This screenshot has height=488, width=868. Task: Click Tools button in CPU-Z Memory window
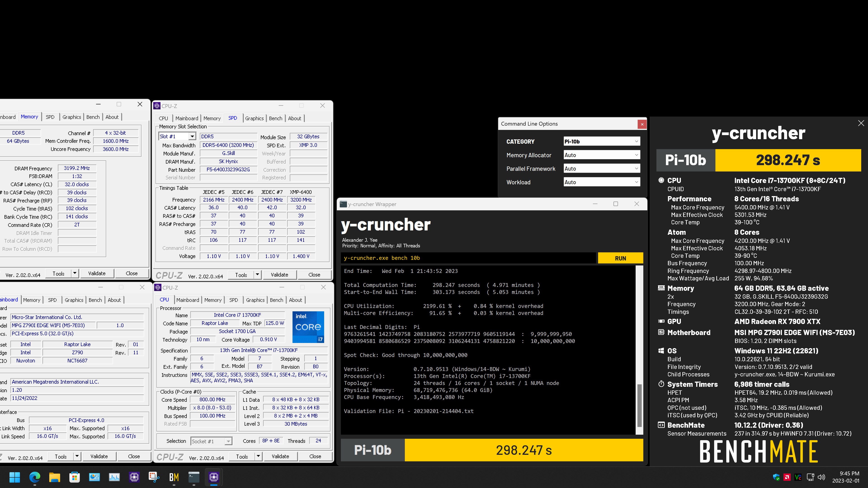[58, 273]
